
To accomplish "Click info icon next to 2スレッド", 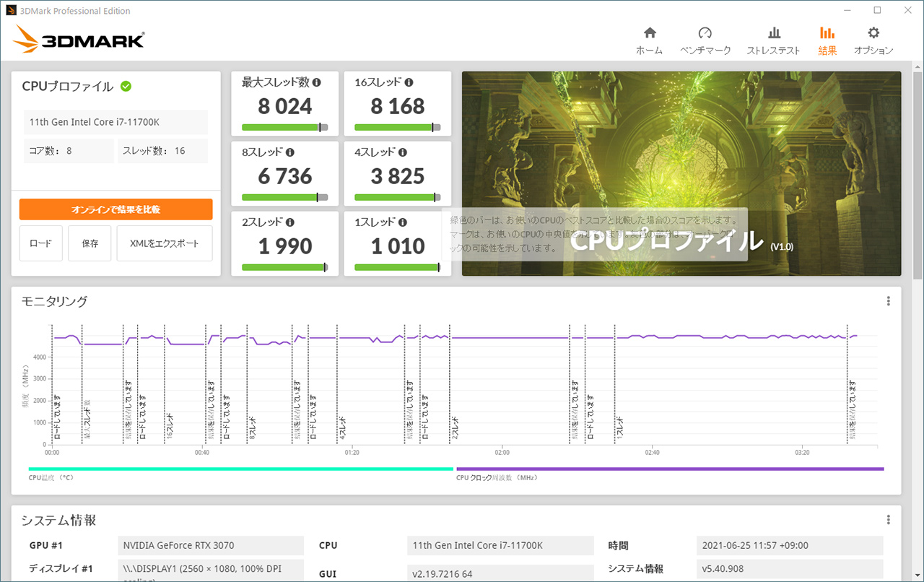I will pos(289,222).
